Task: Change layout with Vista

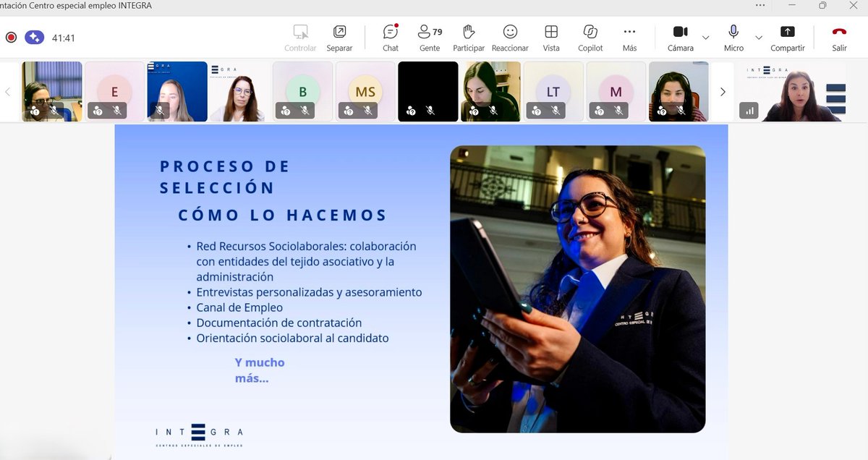Action: pos(551,38)
